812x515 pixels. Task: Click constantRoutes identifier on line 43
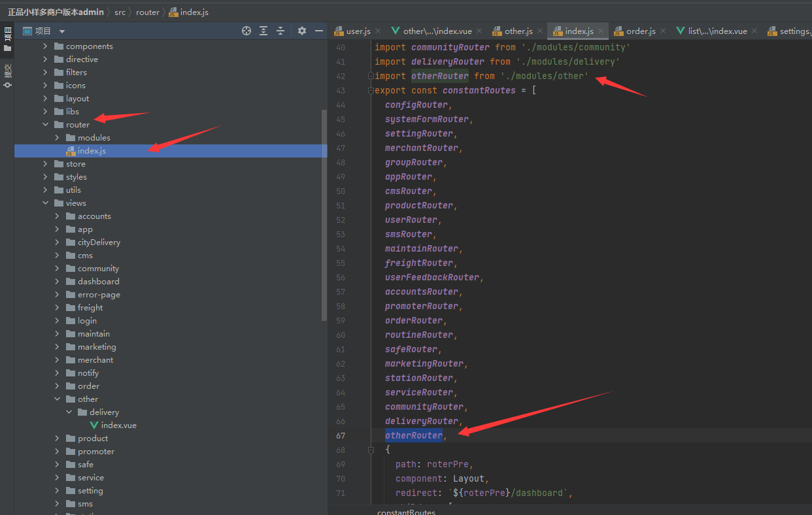click(479, 91)
